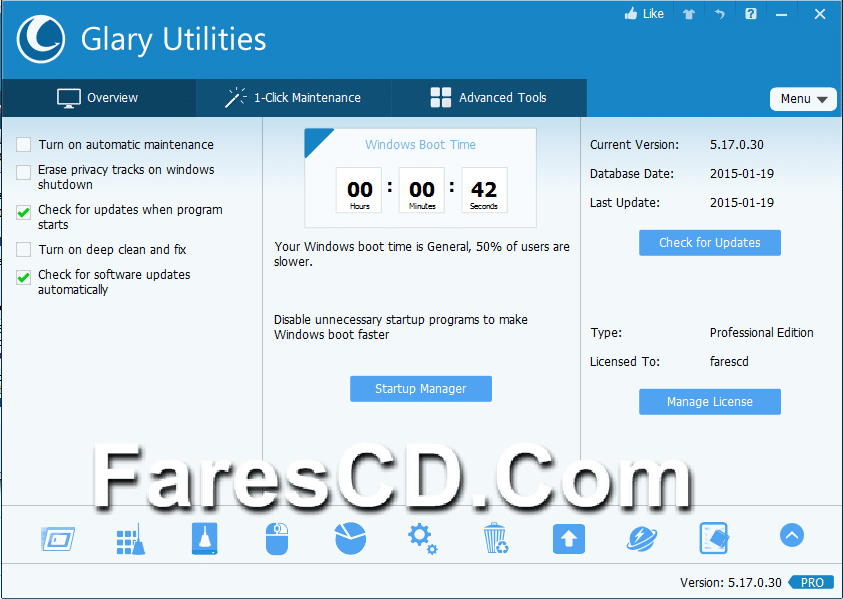Click the Current Version value 5.17.0.30

pos(737,145)
